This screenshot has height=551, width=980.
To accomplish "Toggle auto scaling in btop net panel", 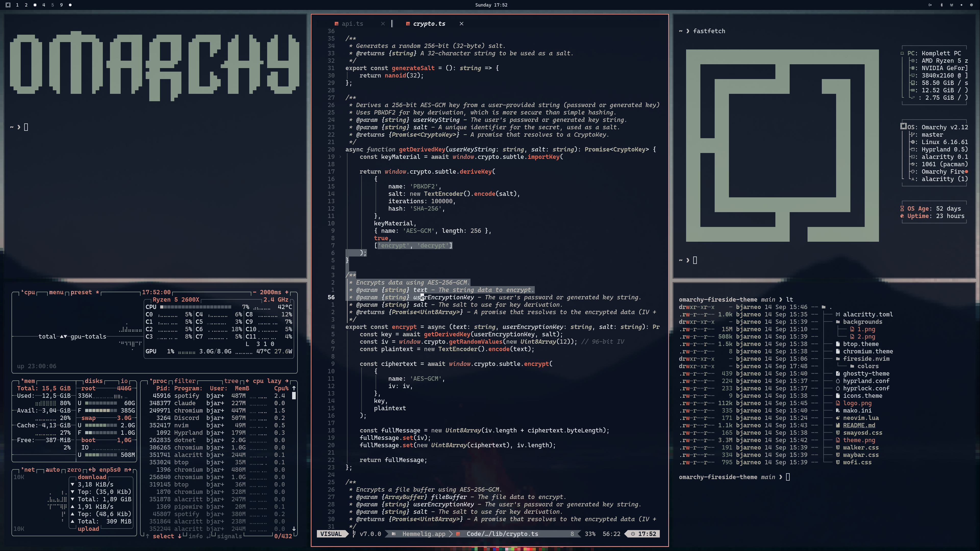I will [53, 470].
